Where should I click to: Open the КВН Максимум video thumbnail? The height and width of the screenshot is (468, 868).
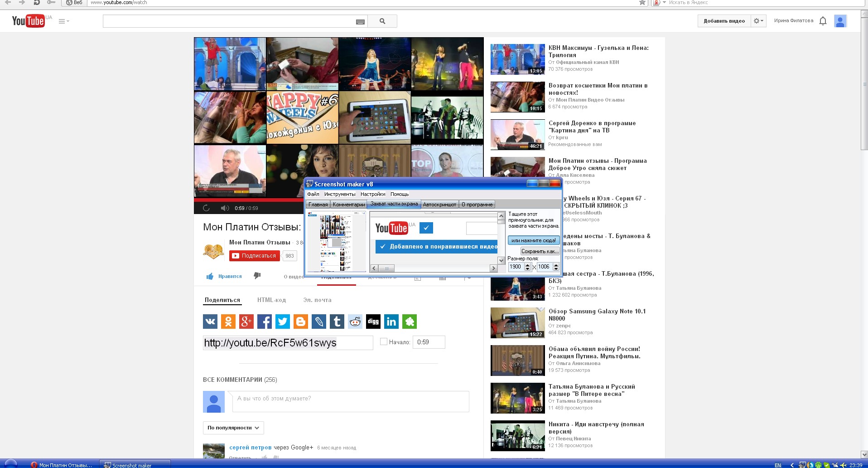pyautogui.click(x=518, y=59)
